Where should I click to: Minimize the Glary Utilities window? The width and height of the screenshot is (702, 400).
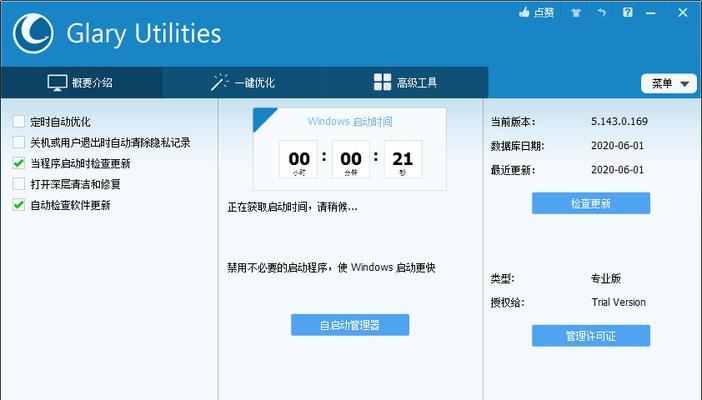tap(651, 13)
